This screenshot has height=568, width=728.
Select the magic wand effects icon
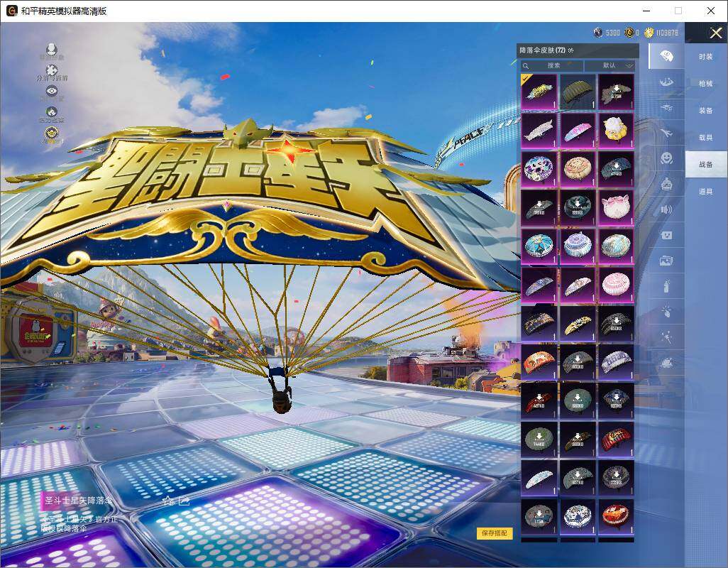click(x=666, y=337)
